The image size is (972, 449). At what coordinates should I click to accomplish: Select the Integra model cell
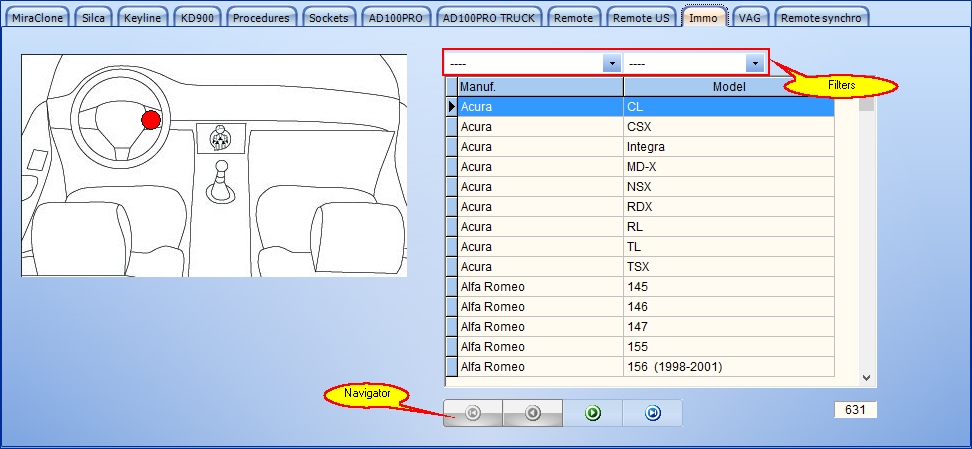point(729,147)
